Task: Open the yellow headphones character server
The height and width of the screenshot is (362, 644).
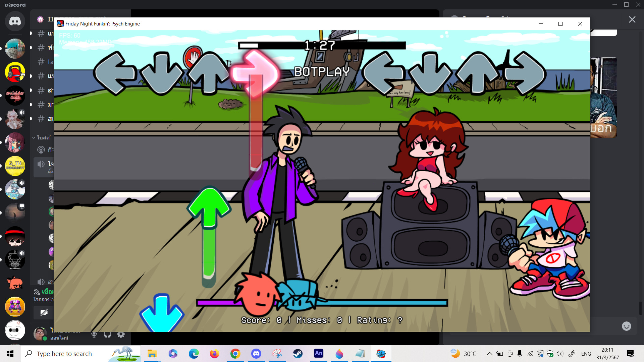Action: 15,72
